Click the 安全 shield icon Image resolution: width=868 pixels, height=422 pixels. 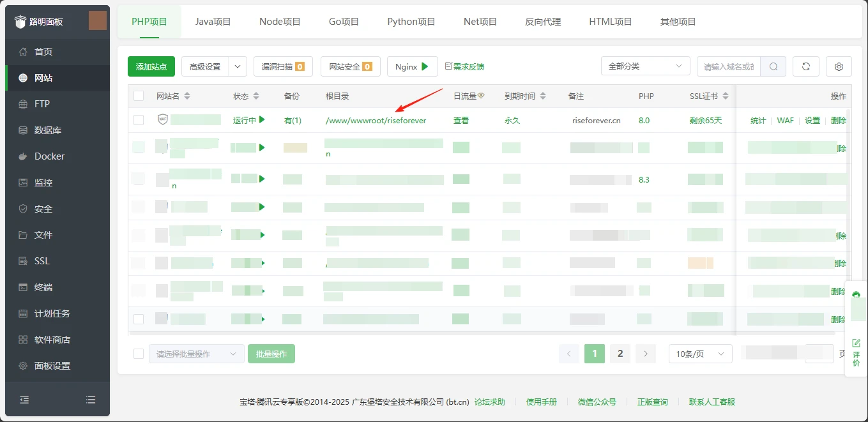[23, 209]
